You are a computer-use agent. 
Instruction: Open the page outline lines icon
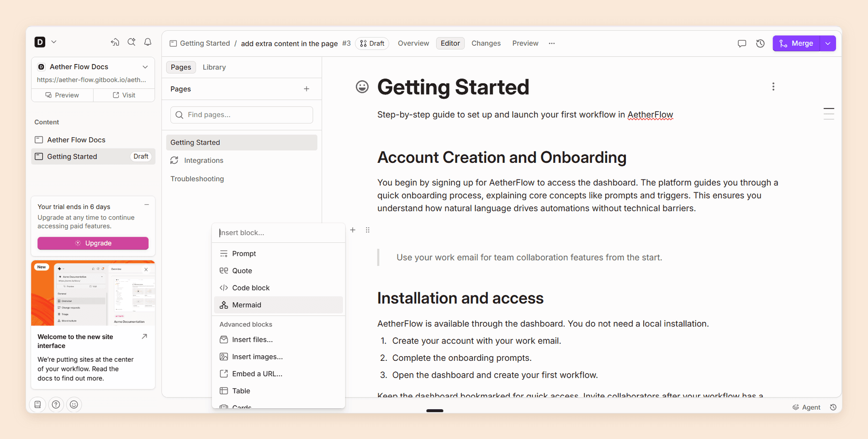[x=829, y=113]
